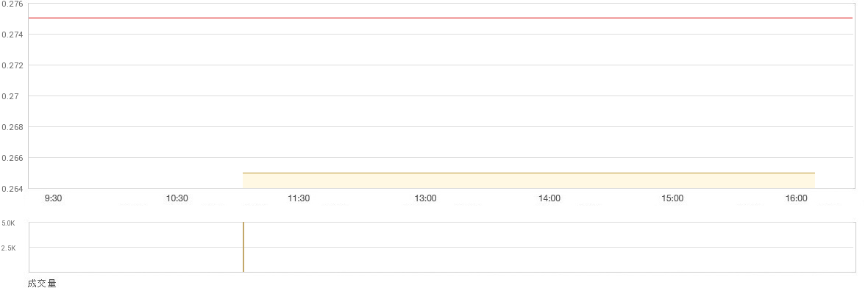Click the pale yellow shaded area under price line

point(529,181)
